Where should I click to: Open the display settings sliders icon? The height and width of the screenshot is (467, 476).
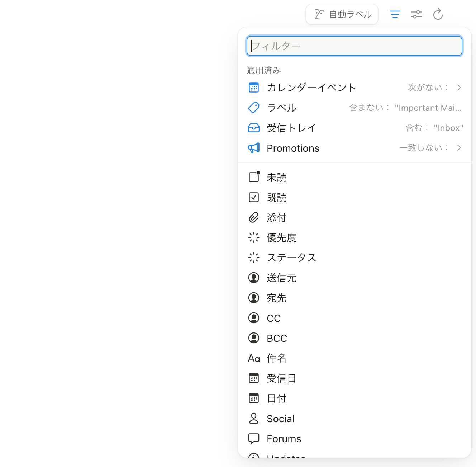pos(416,14)
